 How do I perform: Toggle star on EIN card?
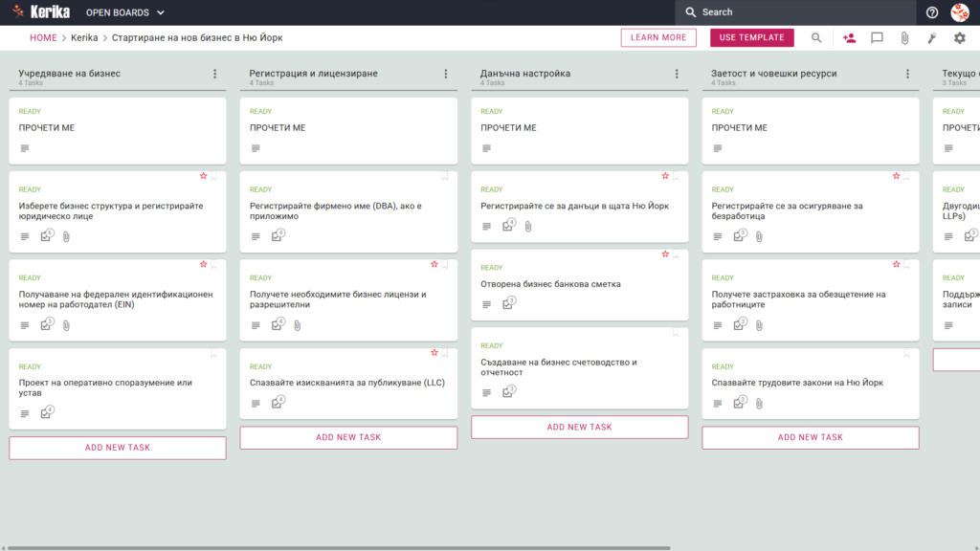click(203, 264)
